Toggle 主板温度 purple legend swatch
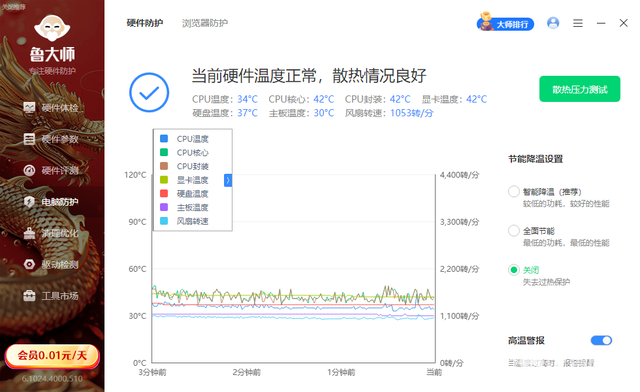The height and width of the screenshot is (392, 640). point(164,207)
